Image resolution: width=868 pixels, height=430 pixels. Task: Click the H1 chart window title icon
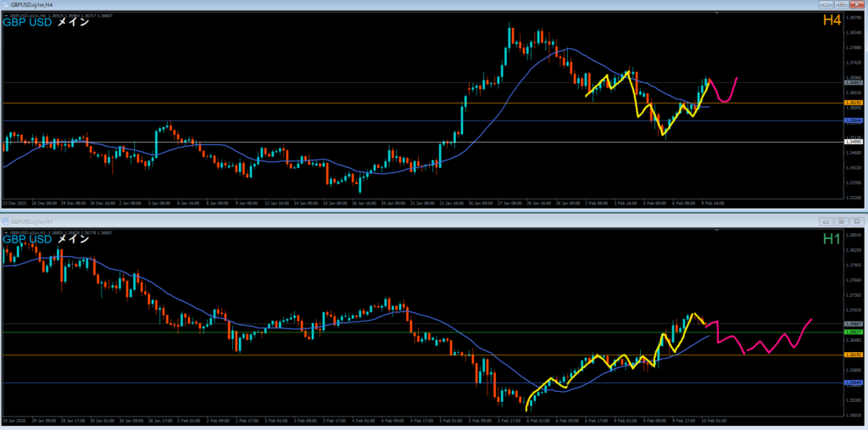tap(5, 221)
